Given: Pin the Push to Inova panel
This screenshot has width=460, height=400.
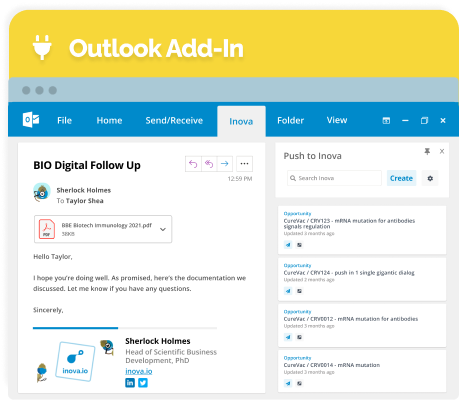Looking at the screenshot, I should tap(427, 151).
